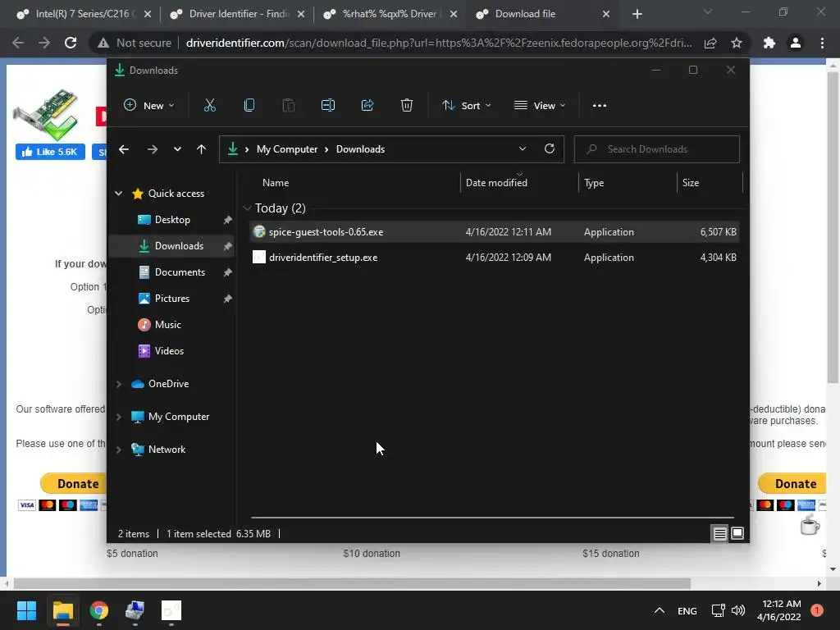Viewport: 840px width, 630px height.
Task: Click the Rename icon in Explorer toolbar
Action: pos(328,106)
